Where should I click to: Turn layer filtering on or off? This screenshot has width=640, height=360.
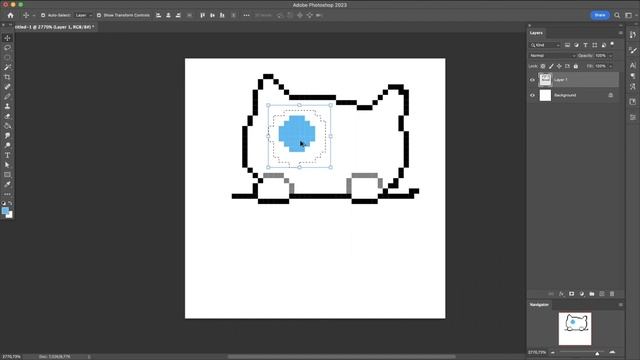tap(612, 44)
